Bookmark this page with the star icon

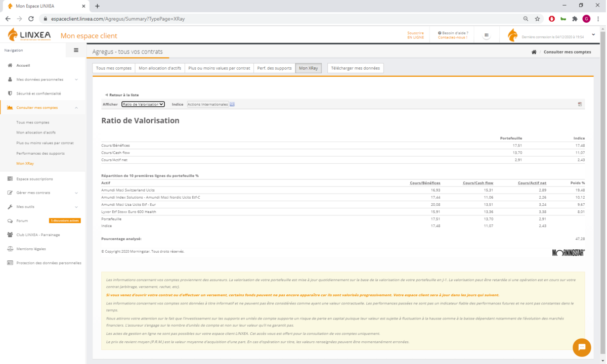click(537, 19)
